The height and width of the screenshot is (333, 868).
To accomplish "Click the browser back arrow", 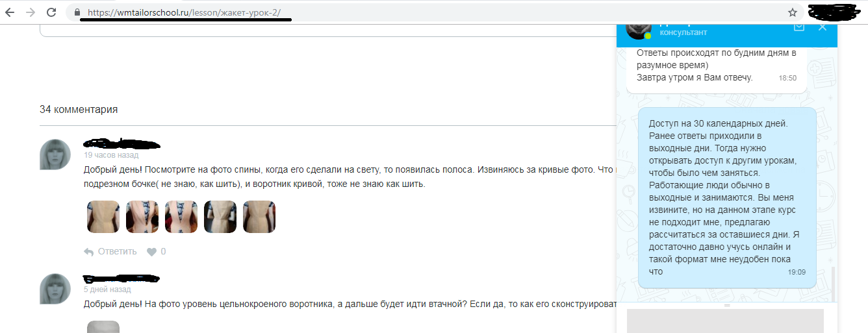I will 10,12.
